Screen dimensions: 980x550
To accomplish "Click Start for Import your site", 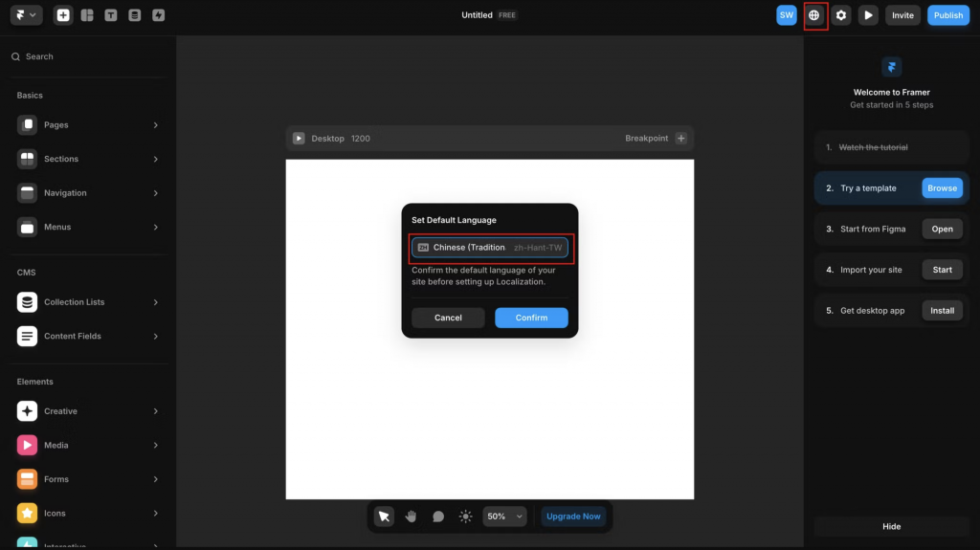I will tap(942, 270).
